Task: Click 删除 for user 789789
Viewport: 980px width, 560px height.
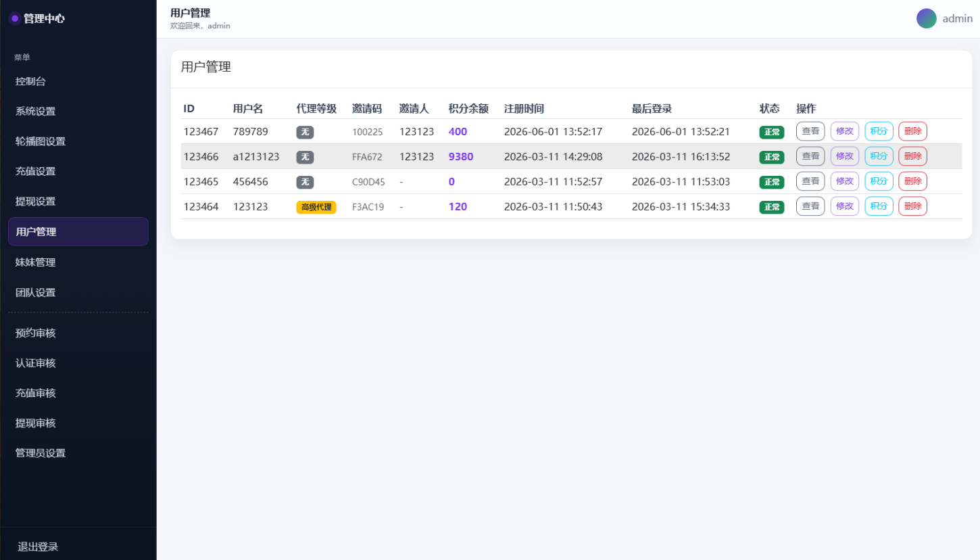Action: [x=912, y=131]
